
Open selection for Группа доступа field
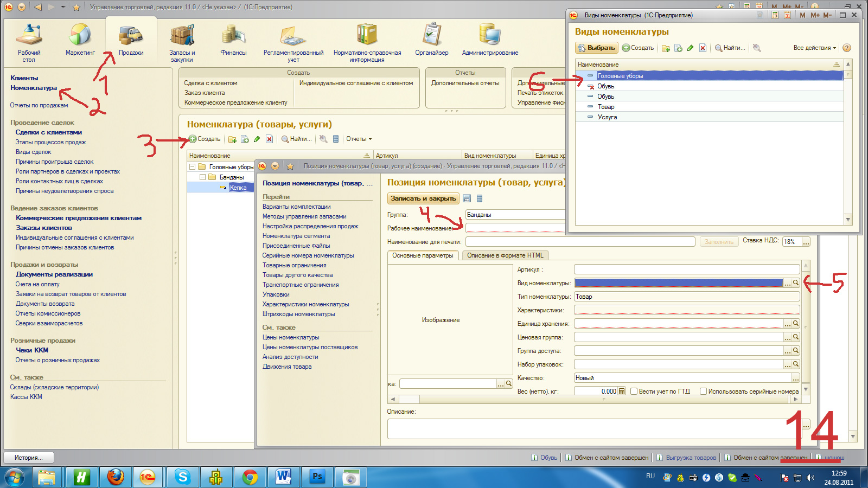click(788, 351)
